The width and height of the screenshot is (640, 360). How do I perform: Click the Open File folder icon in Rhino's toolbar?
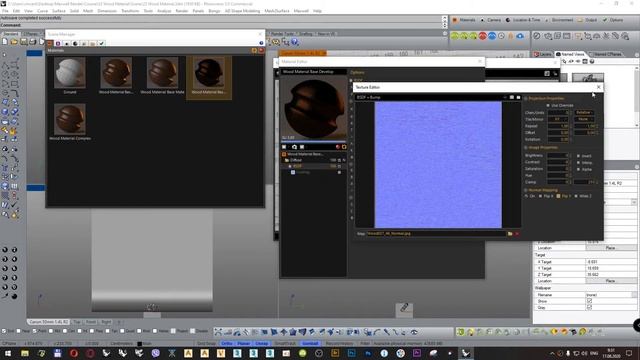14,42
